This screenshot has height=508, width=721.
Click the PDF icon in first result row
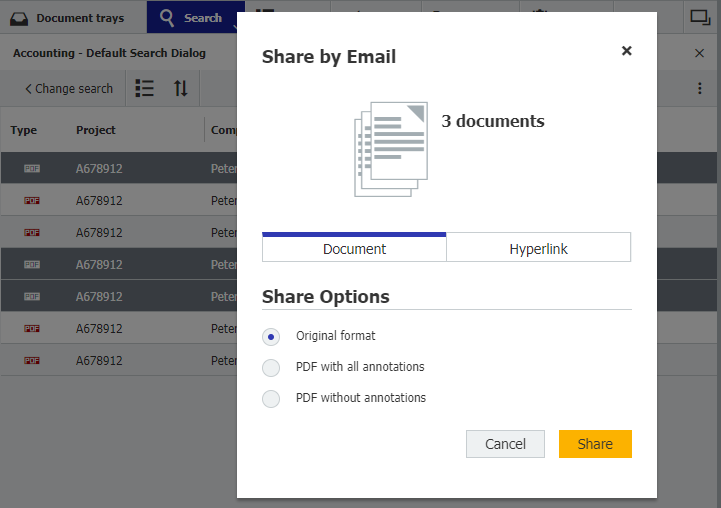31,169
